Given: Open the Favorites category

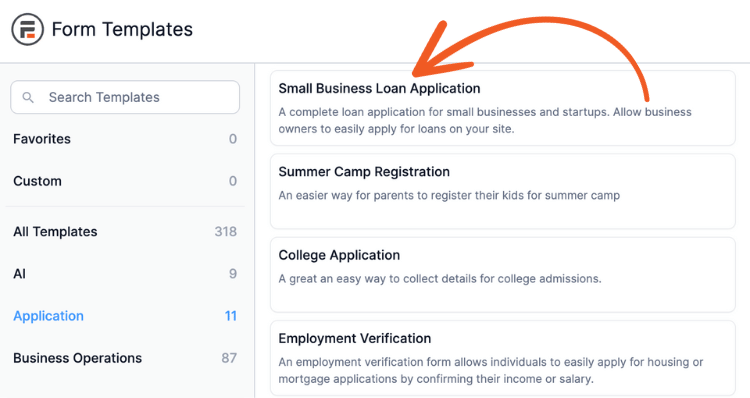Looking at the screenshot, I should pos(125,139).
